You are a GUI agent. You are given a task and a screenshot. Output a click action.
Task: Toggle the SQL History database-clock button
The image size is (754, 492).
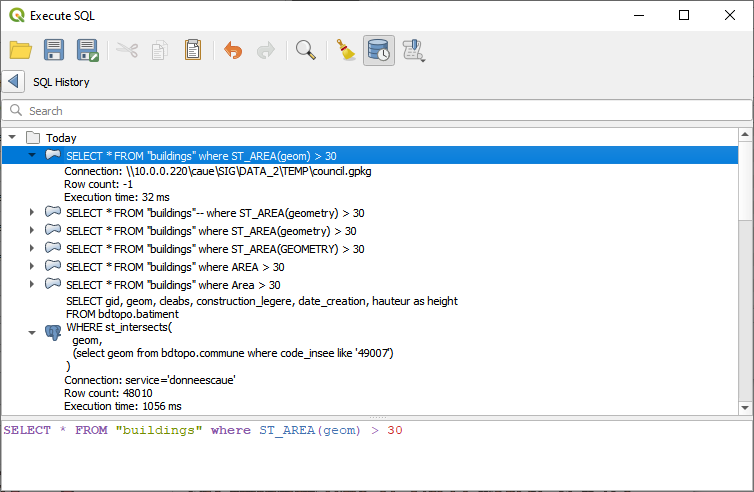379,50
